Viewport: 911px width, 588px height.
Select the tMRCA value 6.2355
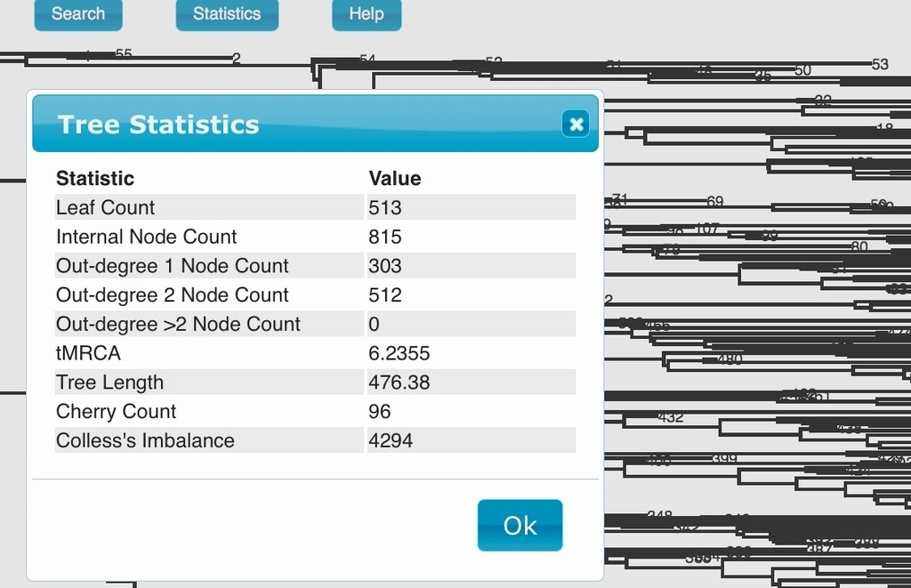[x=399, y=352]
